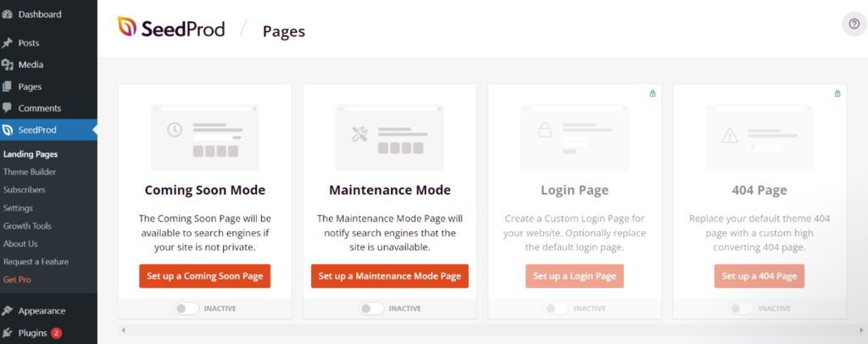The height and width of the screenshot is (344, 868).
Task: Click the Plugins update count badge
Action: click(57, 333)
